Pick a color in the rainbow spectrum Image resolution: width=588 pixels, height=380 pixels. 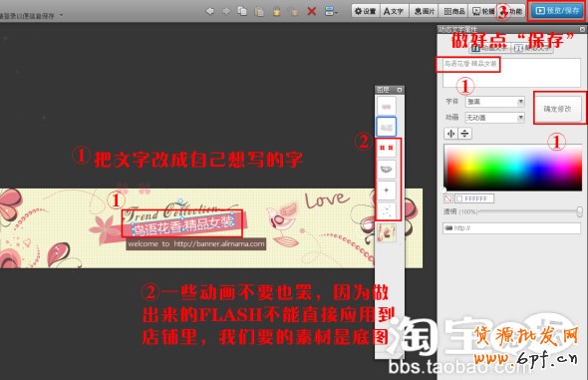pyautogui.click(x=512, y=167)
